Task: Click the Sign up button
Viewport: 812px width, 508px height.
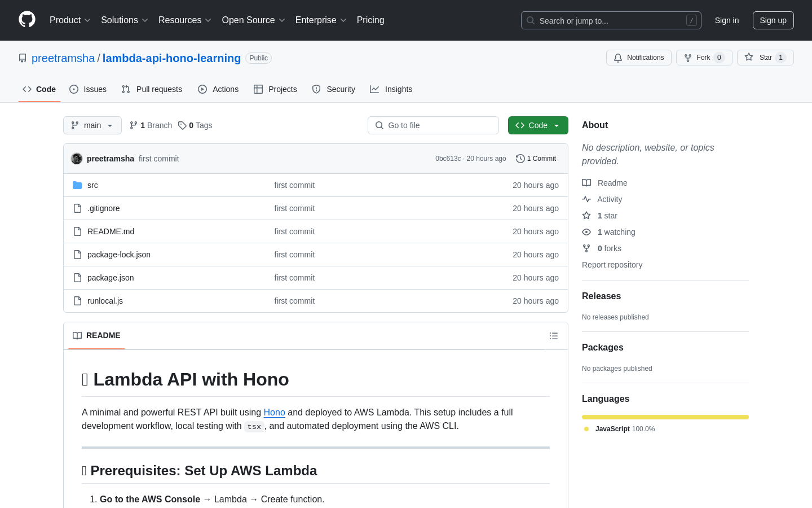Action: (x=773, y=20)
